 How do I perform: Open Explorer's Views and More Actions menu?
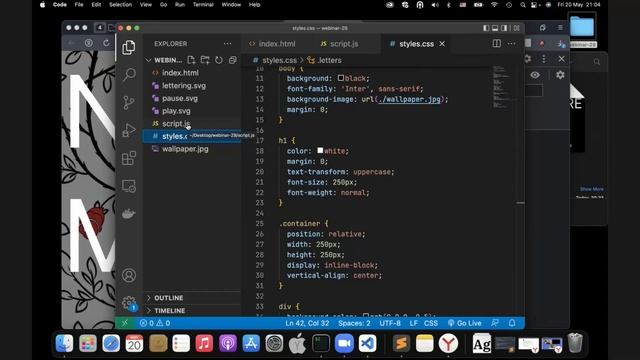(x=227, y=44)
